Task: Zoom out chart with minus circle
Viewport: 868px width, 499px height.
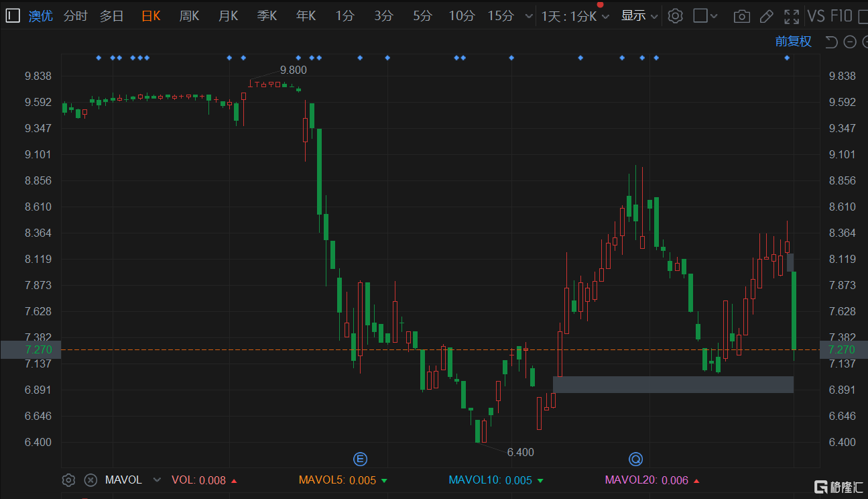Action: pos(850,42)
